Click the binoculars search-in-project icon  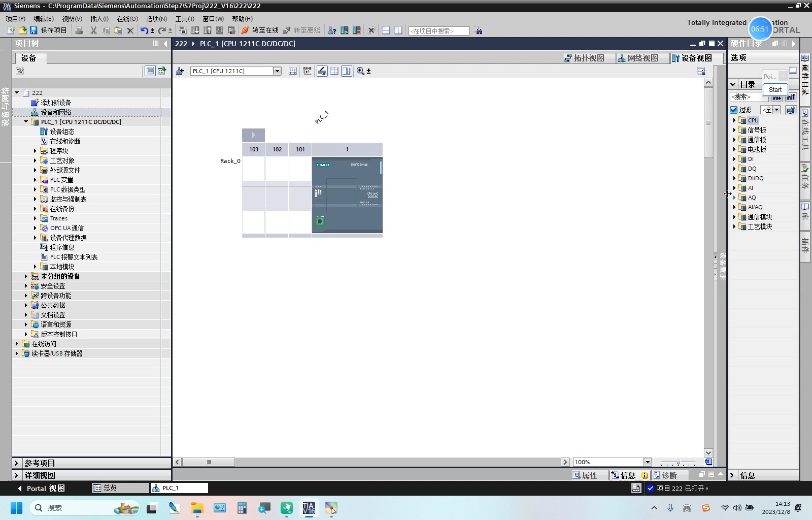pos(478,30)
